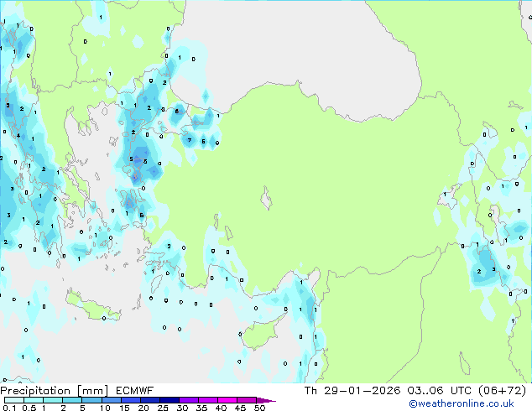Select the legend swatch between 40 and 45

click(x=227, y=400)
